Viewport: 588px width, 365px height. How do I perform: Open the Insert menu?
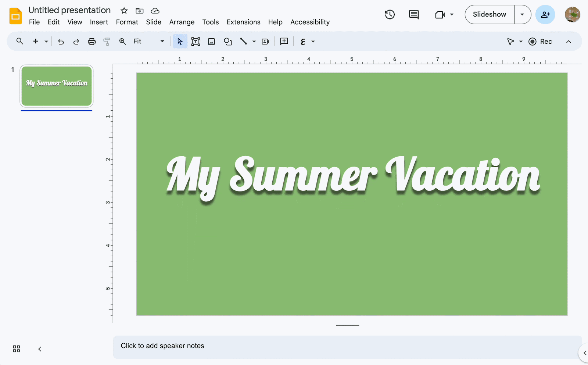tap(99, 22)
